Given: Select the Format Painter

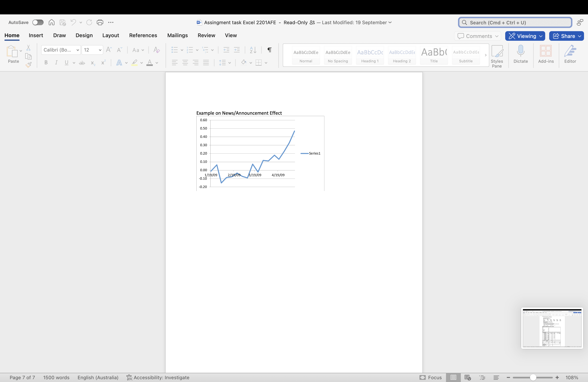Looking at the screenshot, I should (x=28, y=65).
